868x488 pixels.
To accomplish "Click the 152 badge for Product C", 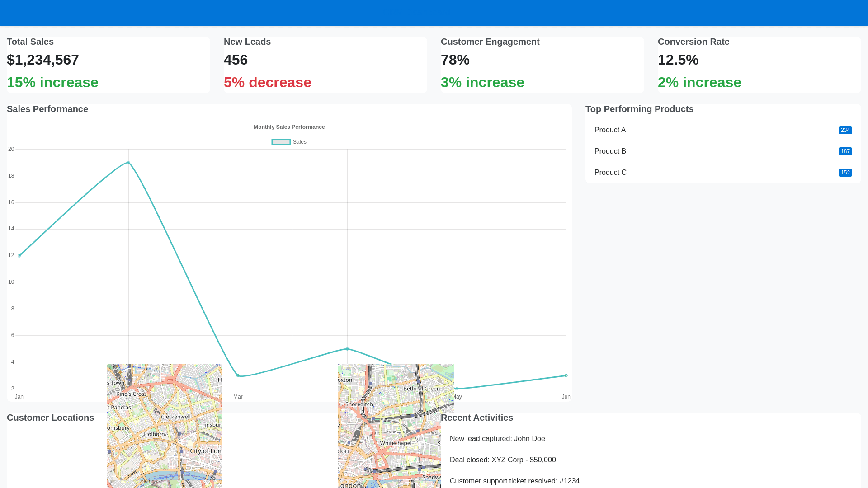I will (x=845, y=173).
